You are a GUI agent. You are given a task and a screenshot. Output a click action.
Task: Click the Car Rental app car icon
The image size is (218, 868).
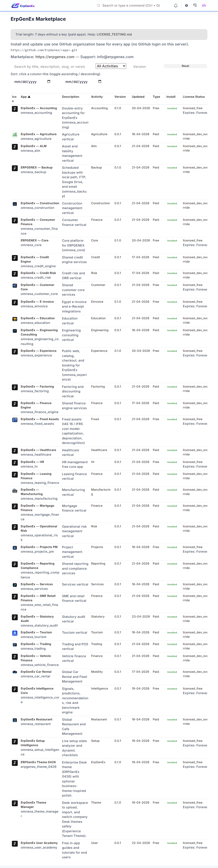point(15,672)
